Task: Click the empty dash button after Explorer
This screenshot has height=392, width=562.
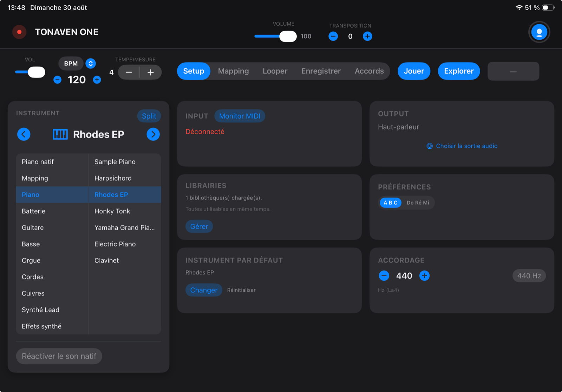Action: pyautogui.click(x=513, y=71)
